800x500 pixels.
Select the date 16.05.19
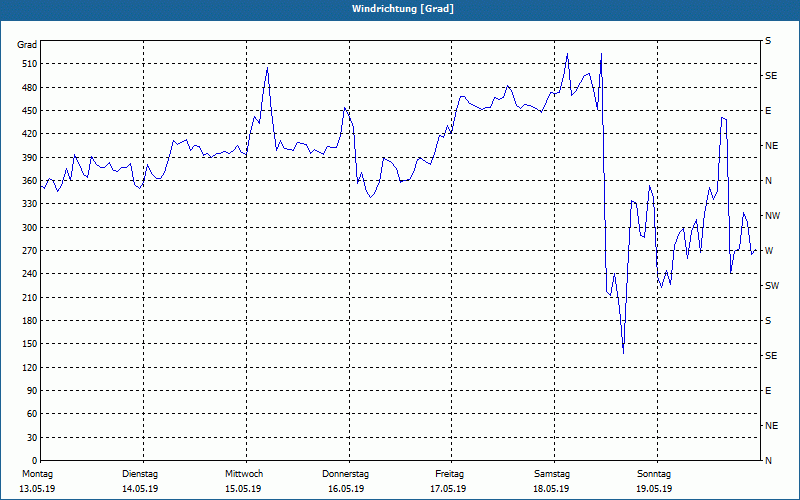346,489
